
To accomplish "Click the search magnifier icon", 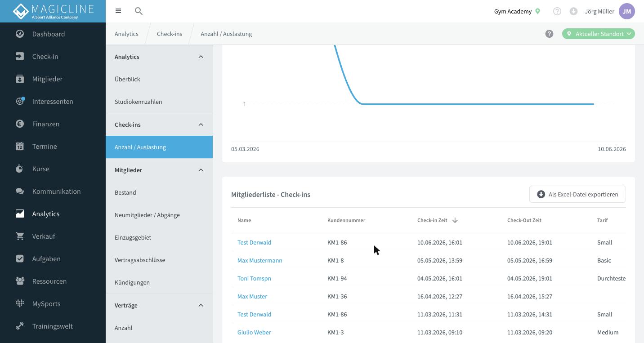I will click(x=139, y=11).
